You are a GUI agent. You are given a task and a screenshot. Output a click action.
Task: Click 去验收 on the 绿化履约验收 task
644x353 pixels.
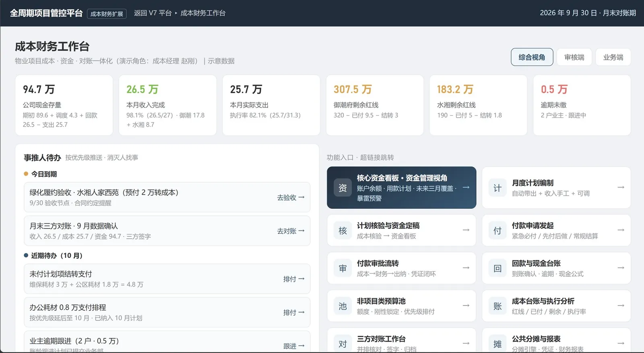291,197
